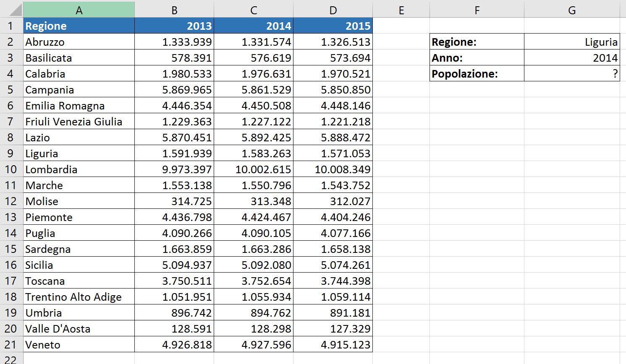Select the Sardegna cell
Viewport: 626px width, 364px height.
79,249
